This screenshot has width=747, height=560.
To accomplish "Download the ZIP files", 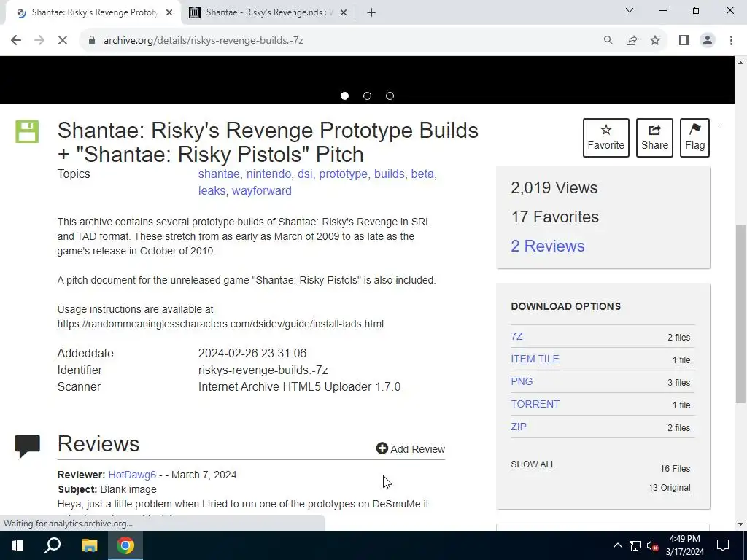I will pyautogui.click(x=519, y=427).
